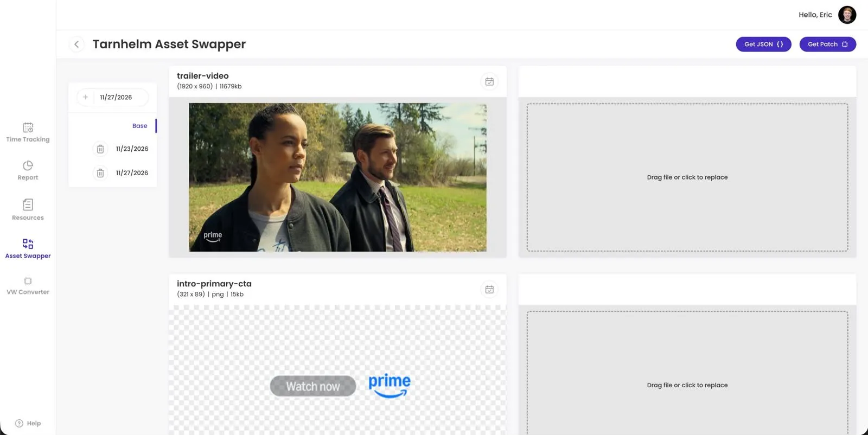Open VW Converter tool in sidebar
868x435 pixels.
tap(28, 286)
